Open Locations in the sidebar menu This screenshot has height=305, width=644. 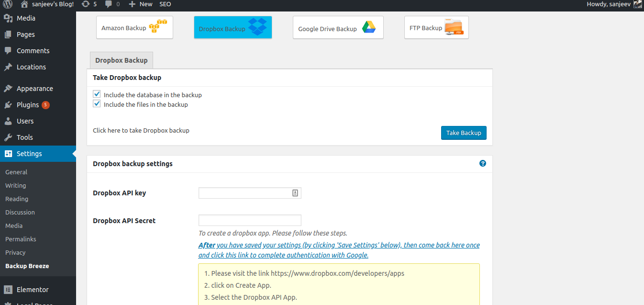tap(31, 67)
